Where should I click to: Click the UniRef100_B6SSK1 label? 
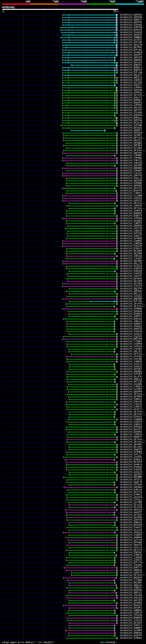pyautogui.click(x=131, y=128)
